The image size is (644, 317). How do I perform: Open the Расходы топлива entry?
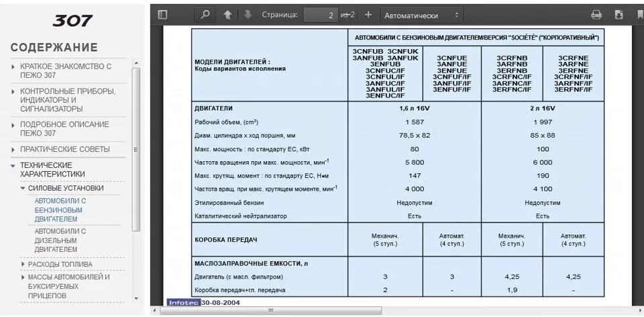click(x=60, y=264)
